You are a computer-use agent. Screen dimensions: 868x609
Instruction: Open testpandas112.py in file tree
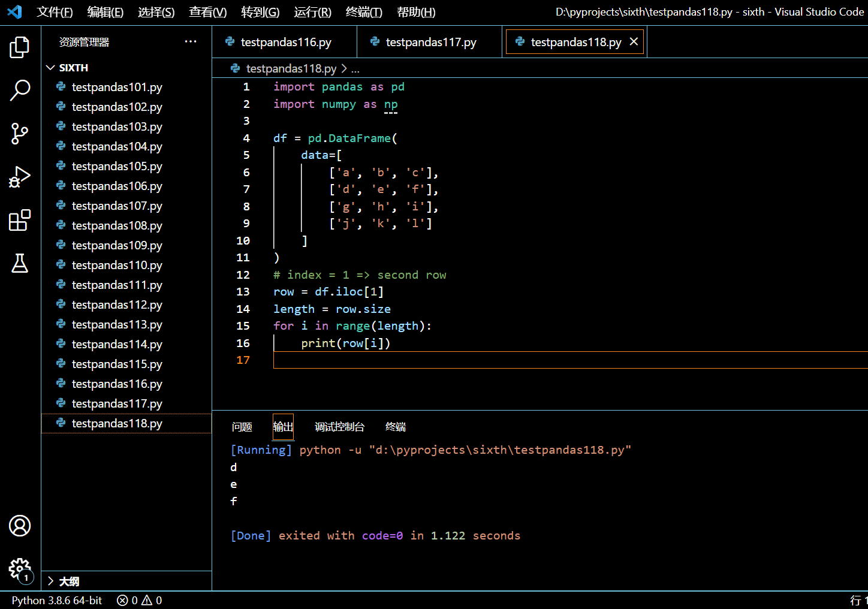pos(126,304)
